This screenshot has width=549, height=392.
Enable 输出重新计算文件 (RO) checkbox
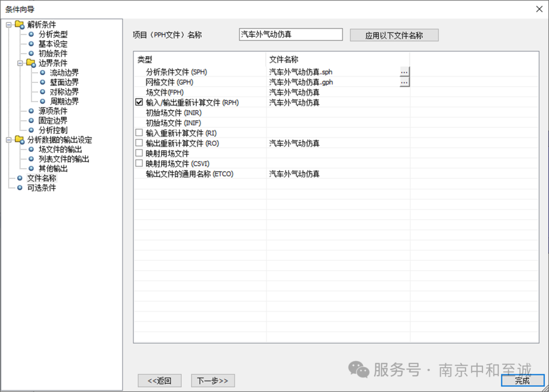[139, 143]
